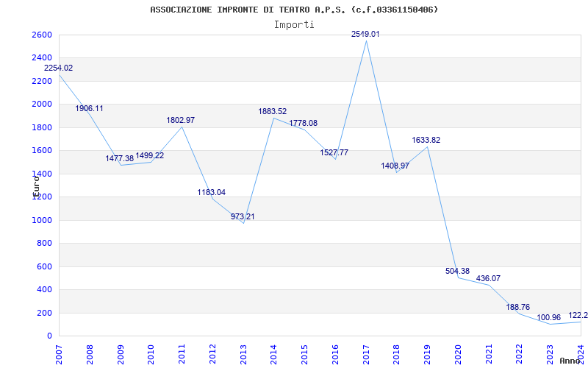The height and width of the screenshot is (368, 588).
Task: Click the 600 y-axis tick label
Action: tap(44, 266)
